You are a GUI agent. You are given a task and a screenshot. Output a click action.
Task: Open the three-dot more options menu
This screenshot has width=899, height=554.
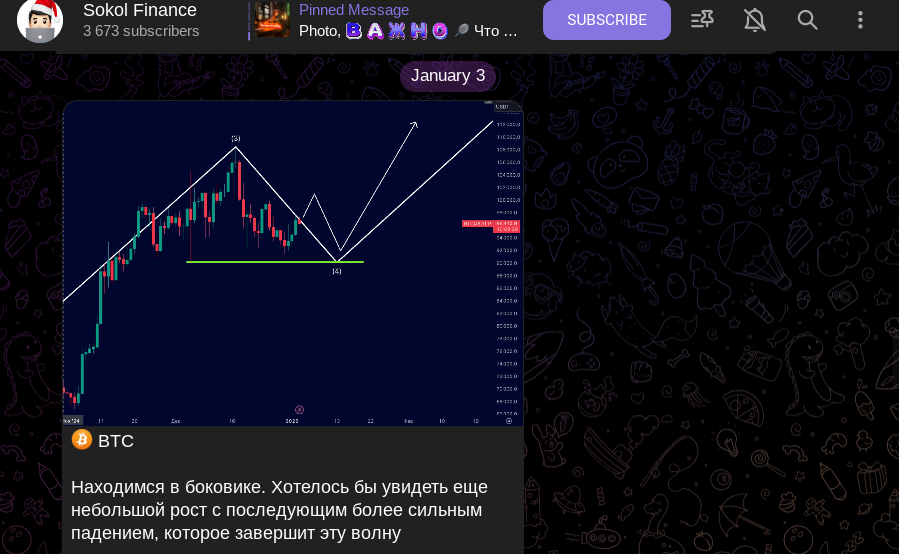(860, 20)
